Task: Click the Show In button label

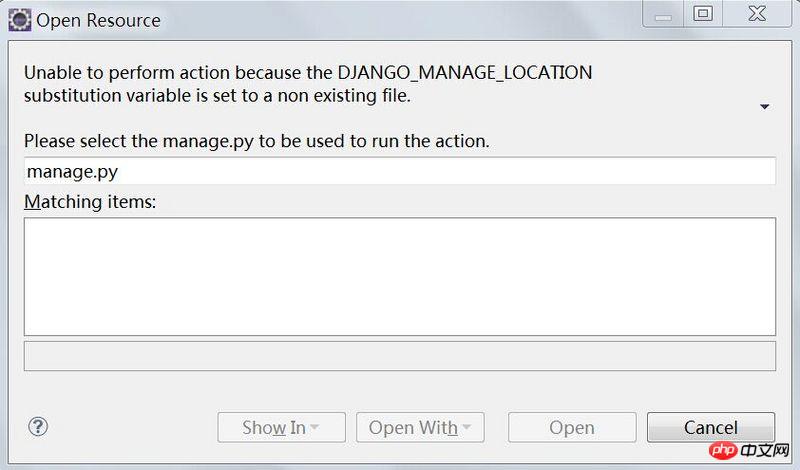Action: click(273, 428)
